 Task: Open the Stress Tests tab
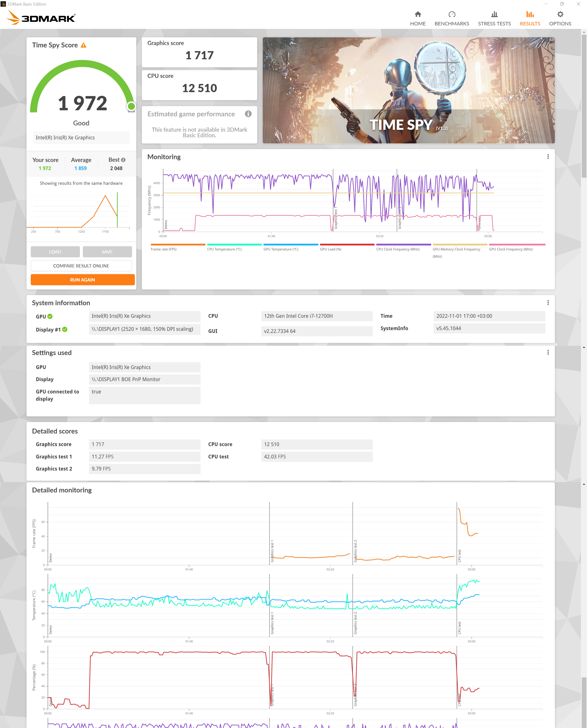coord(494,19)
